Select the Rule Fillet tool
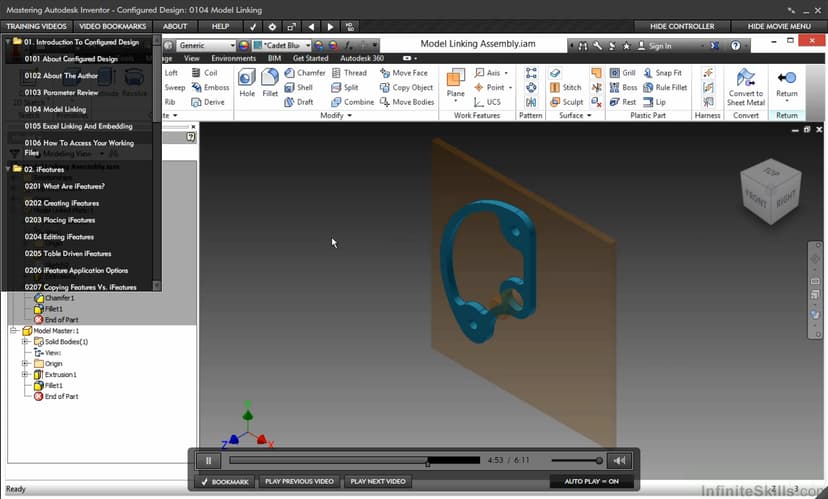The image size is (828, 499). pyautogui.click(x=665, y=88)
